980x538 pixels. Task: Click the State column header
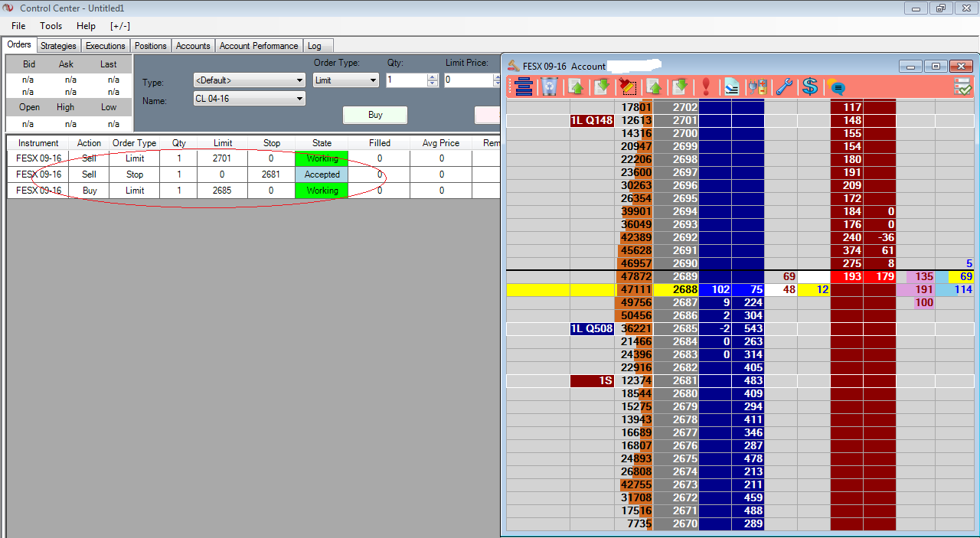click(322, 143)
